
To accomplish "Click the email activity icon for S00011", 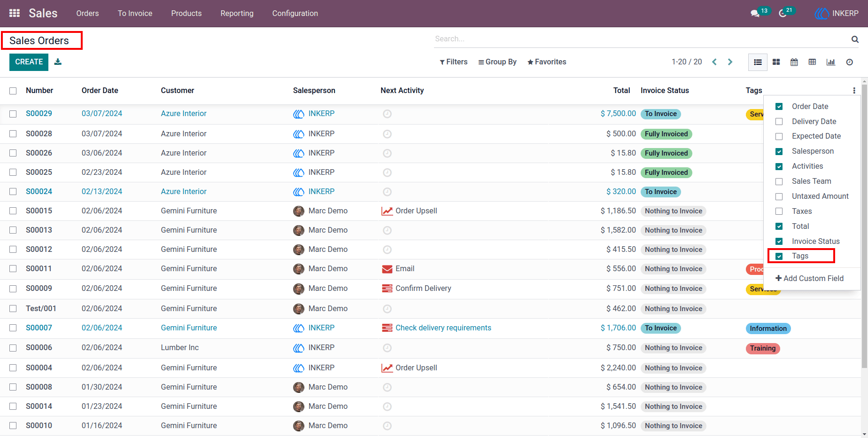I will point(387,269).
